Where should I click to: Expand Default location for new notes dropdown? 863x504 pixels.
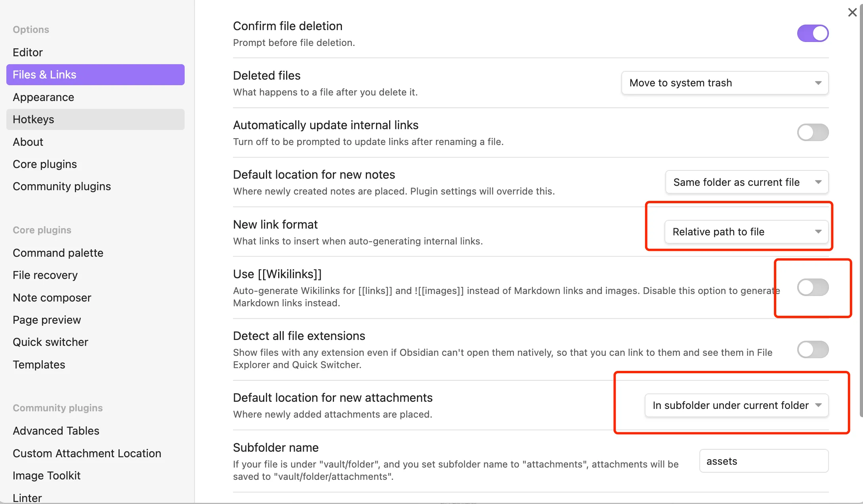point(747,182)
